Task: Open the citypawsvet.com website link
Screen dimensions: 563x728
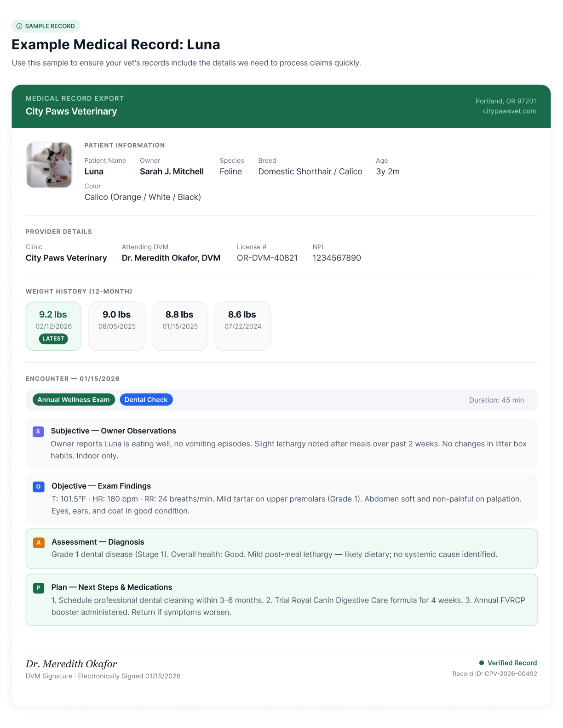Action: 509,111
